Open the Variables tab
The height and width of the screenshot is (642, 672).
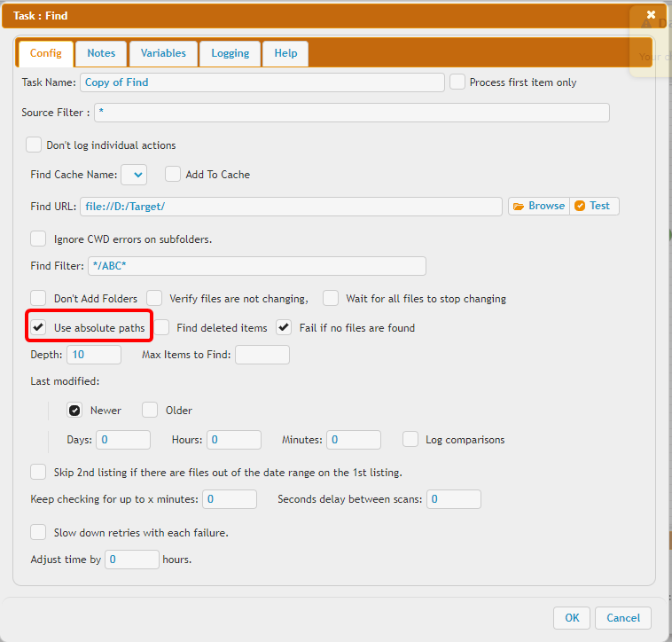(x=163, y=53)
